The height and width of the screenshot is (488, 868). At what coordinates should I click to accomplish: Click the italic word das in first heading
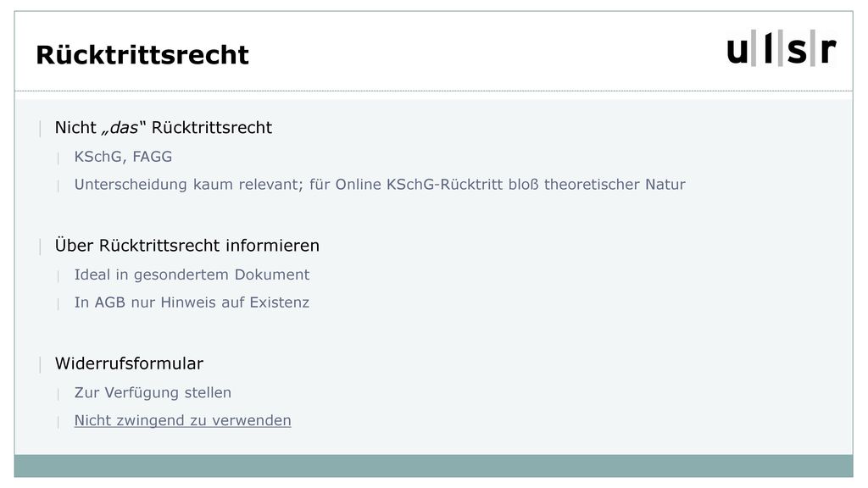[121, 128]
